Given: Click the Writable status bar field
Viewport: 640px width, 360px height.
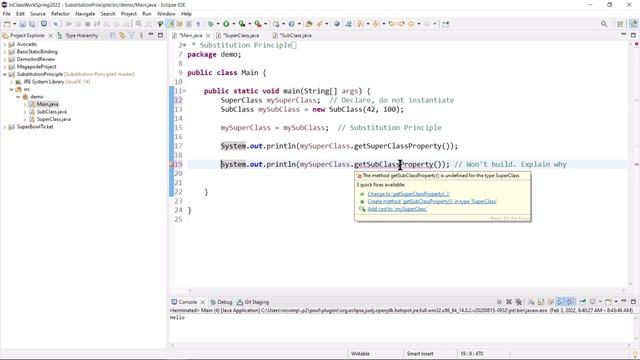Looking at the screenshot, I should [360, 354].
